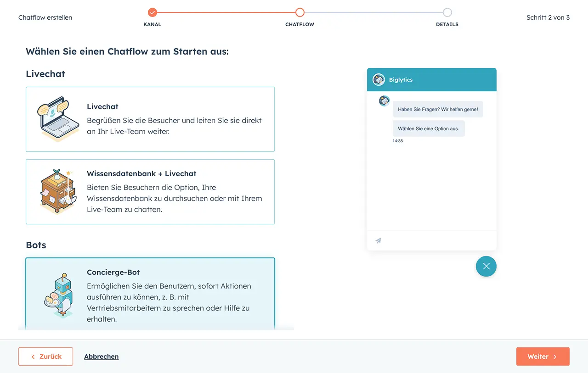Click the bot avatar beside chat message
Screen dimensions: 588x373
[384, 101]
